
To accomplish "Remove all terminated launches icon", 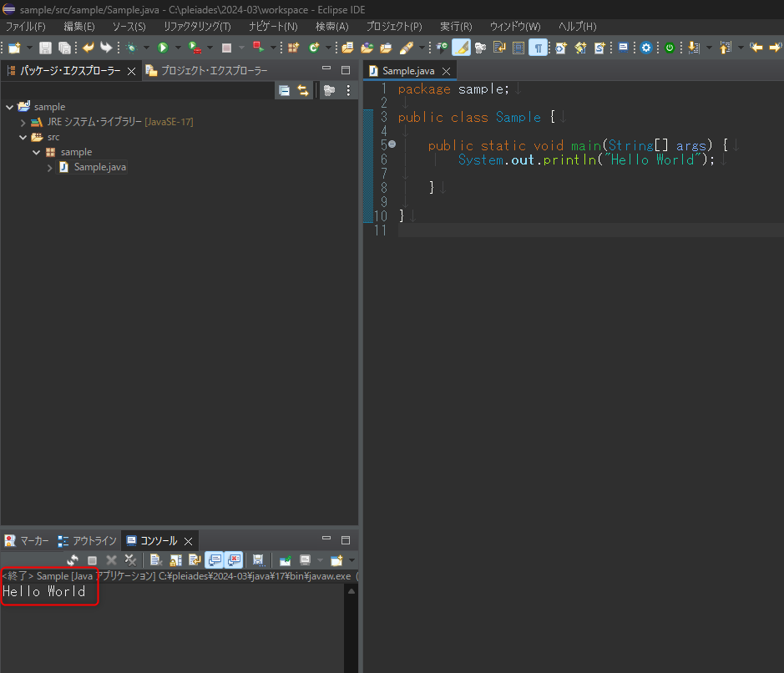I will tap(130, 560).
